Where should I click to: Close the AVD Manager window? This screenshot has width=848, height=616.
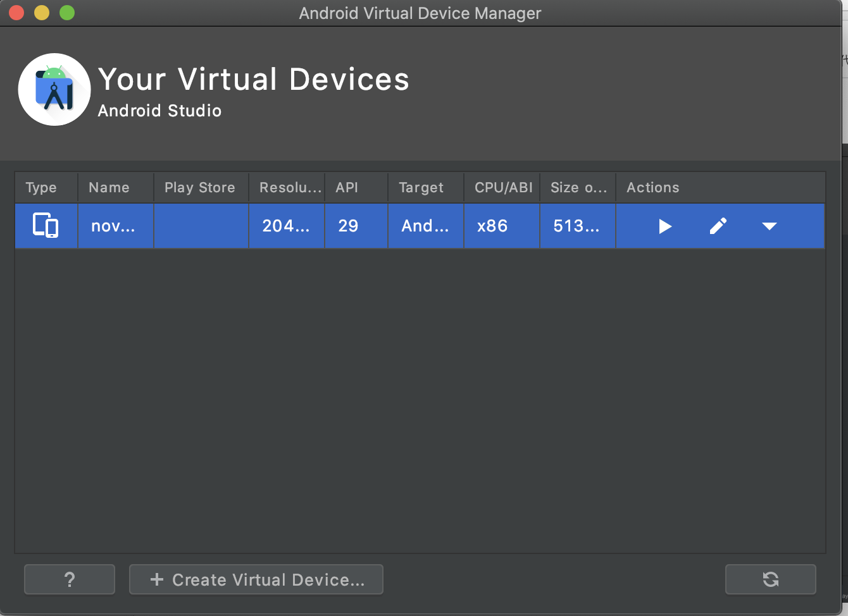tap(16, 13)
